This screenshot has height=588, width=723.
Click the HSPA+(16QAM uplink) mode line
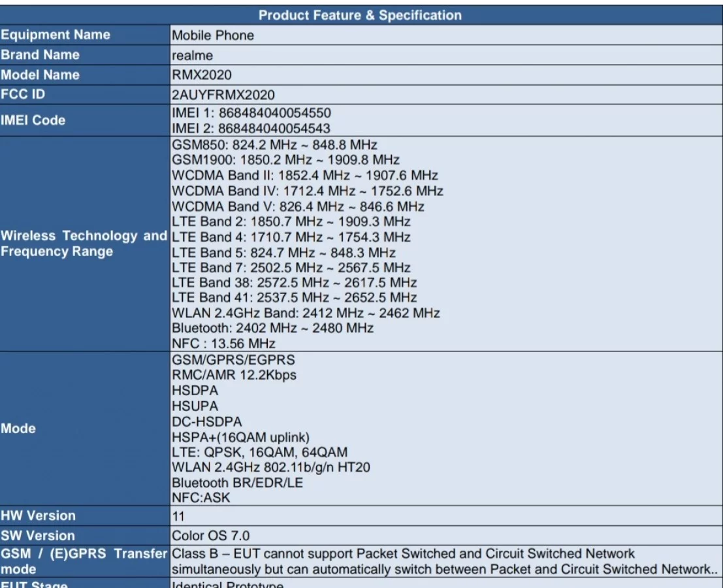click(x=240, y=437)
